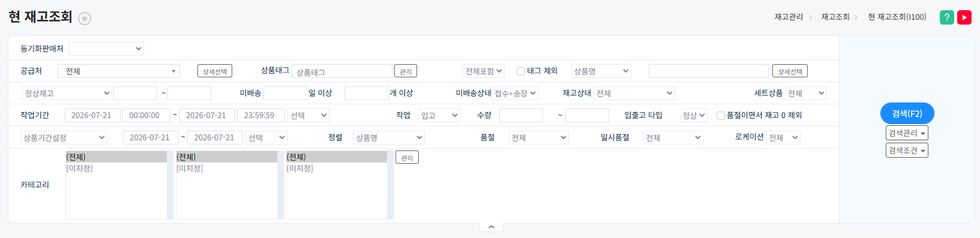Open the 세트상품 dropdown

click(x=806, y=94)
